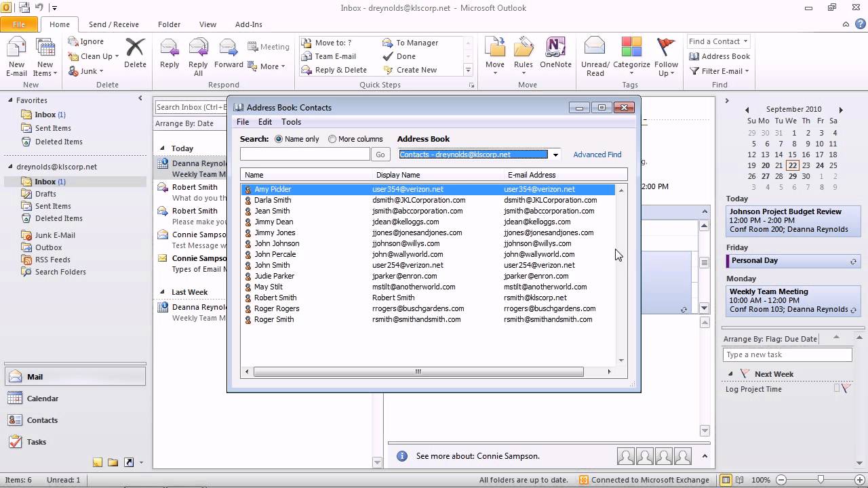Switch to the Folder ribbon tab
This screenshot has width=868, height=488.
point(170,24)
